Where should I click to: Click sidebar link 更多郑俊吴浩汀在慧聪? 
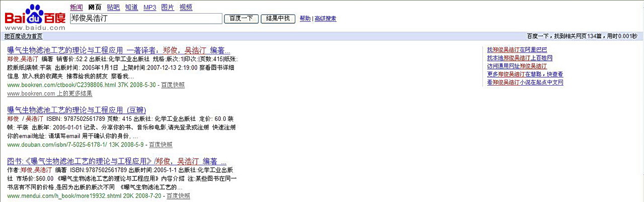click(x=525, y=74)
